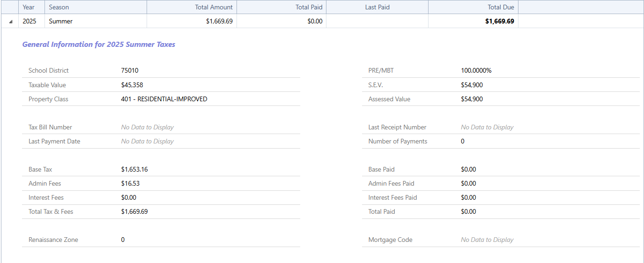Click the bold Total Due amount $1,669.69

pyautogui.click(x=499, y=21)
